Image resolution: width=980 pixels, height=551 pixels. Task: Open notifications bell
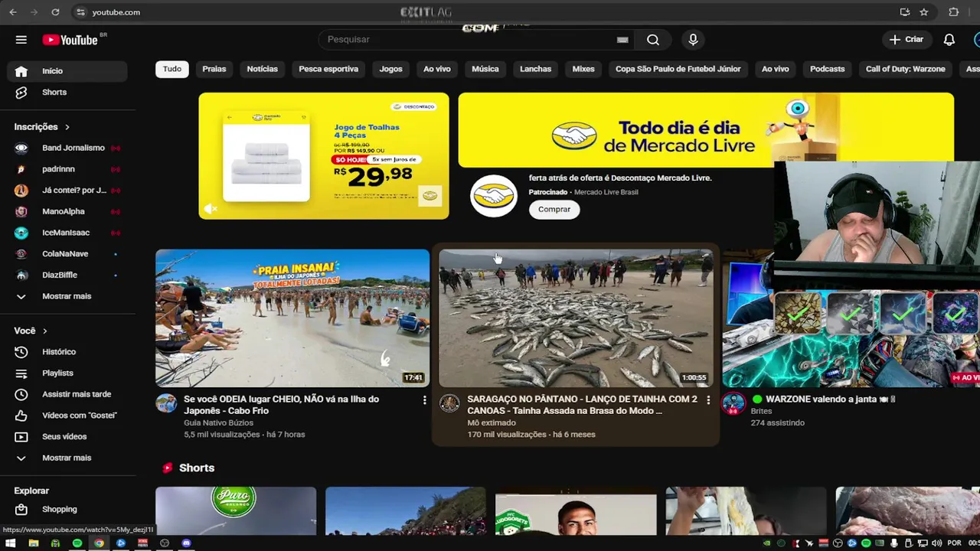[x=949, y=40]
